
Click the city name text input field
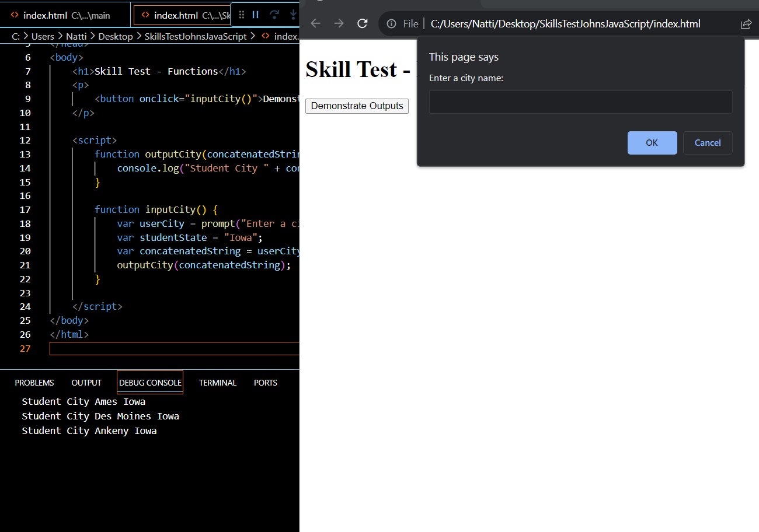[x=580, y=101]
